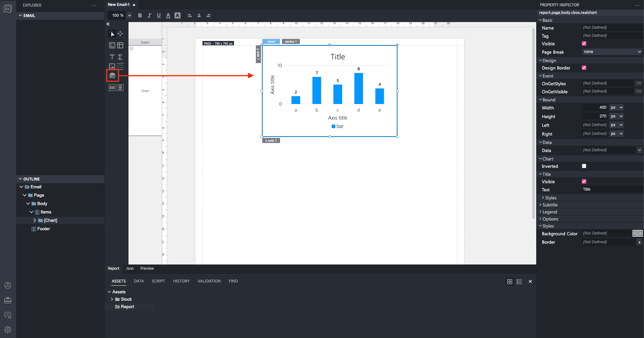The image size is (644, 338).
Task: Select the column box layout tool
Action: point(112,88)
